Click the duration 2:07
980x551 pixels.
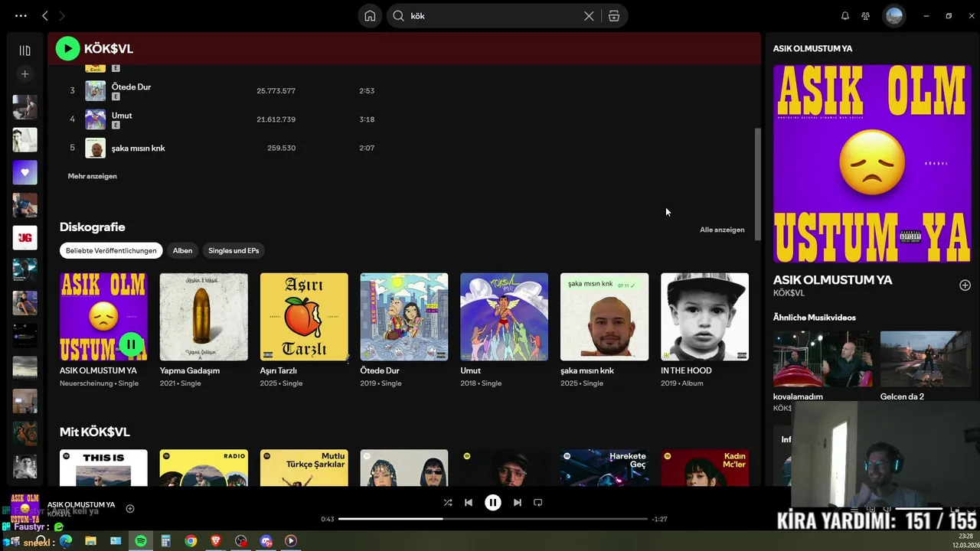pos(367,148)
